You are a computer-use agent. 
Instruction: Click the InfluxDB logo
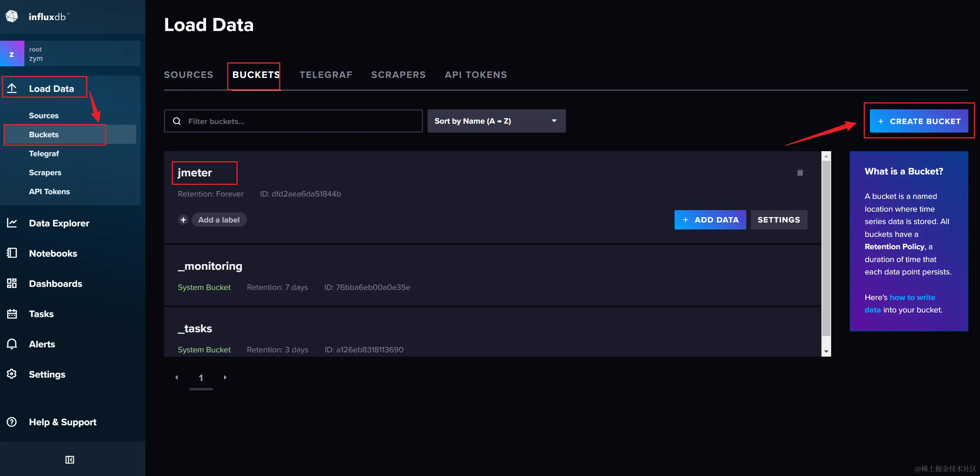click(38, 16)
